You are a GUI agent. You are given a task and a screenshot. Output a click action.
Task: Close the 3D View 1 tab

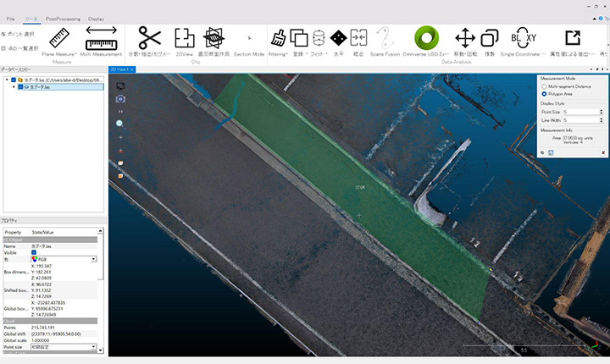pyautogui.click(x=132, y=69)
